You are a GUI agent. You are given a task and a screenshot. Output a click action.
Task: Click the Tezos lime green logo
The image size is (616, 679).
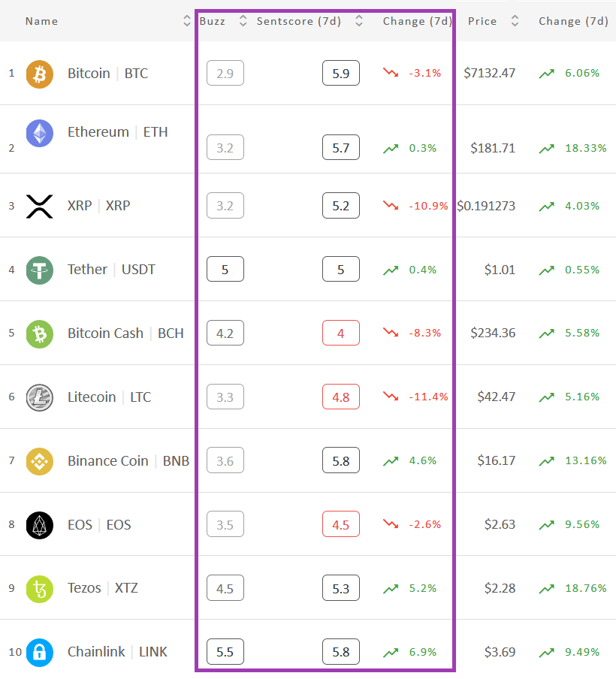(x=39, y=589)
